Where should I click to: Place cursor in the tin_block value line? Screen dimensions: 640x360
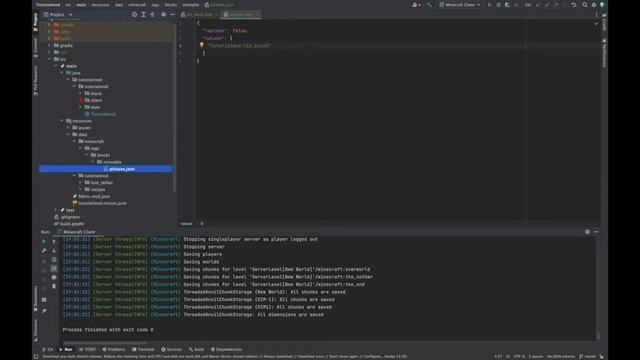point(239,46)
